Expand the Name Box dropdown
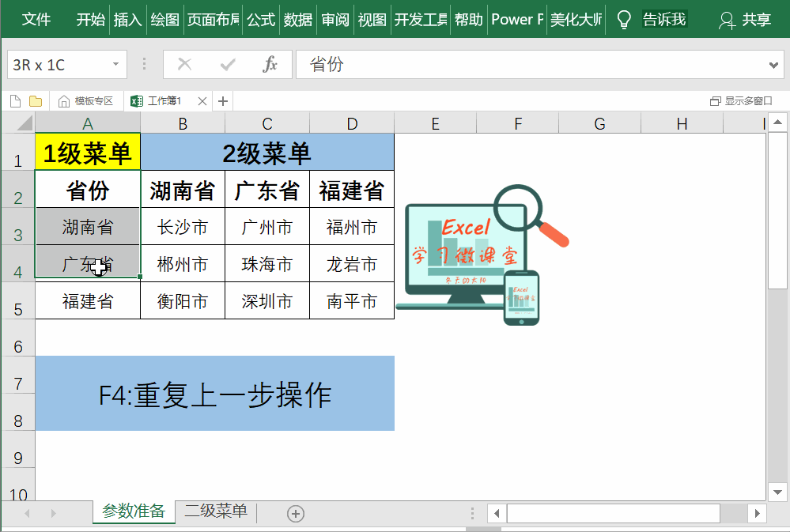This screenshot has width=790, height=532. (x=115, y=65)
